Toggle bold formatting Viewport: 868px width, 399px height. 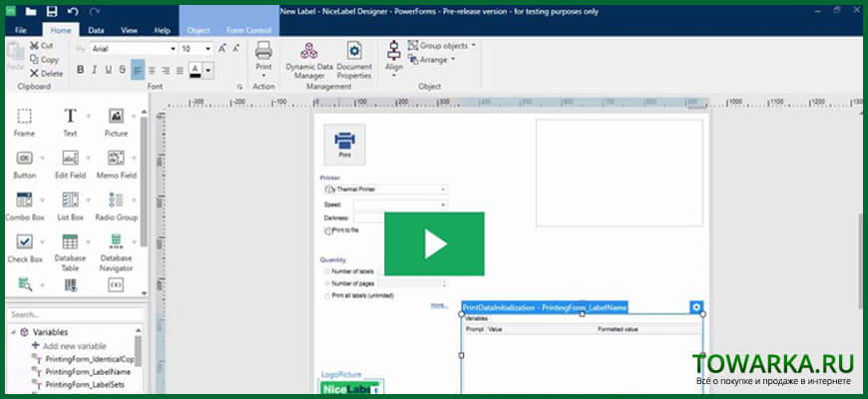tap(80, 70)
